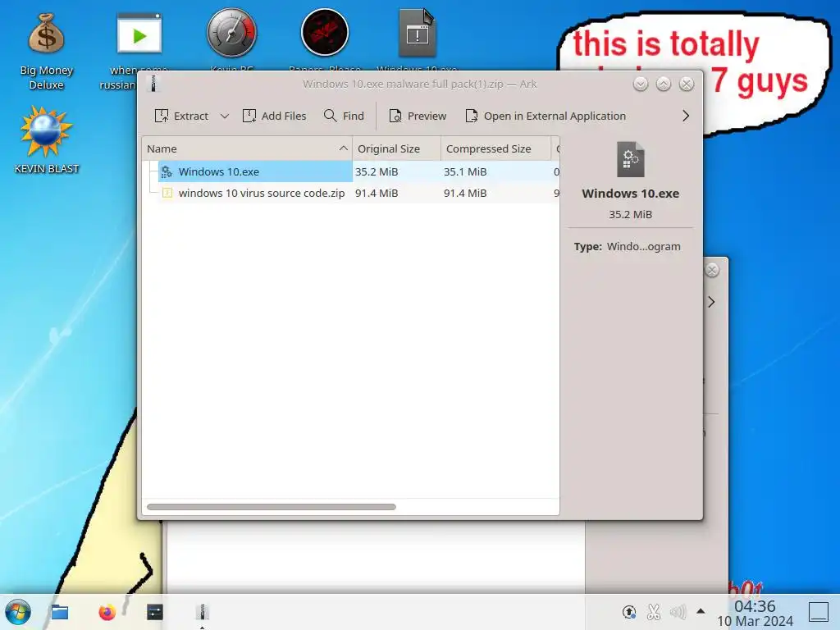
Task: Open the Extract dropdown arrow
Action: [x=225, y=116]
